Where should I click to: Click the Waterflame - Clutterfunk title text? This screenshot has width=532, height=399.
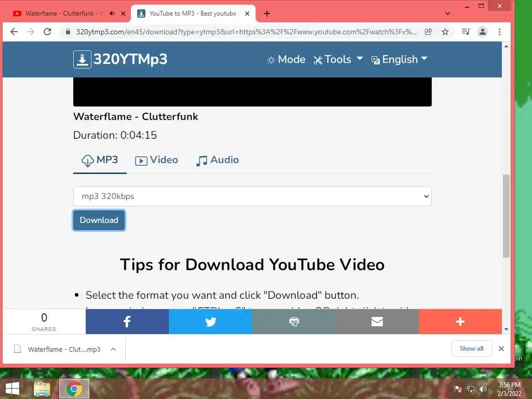coord(136,117)
